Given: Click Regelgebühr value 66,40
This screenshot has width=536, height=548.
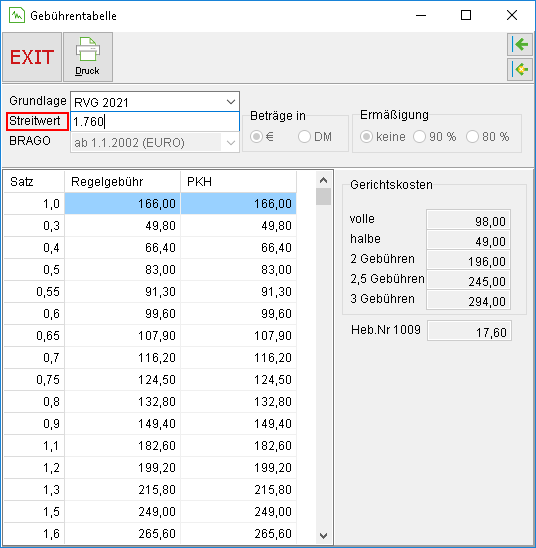Looking at the screenshot, I should (x=123, y=247).
